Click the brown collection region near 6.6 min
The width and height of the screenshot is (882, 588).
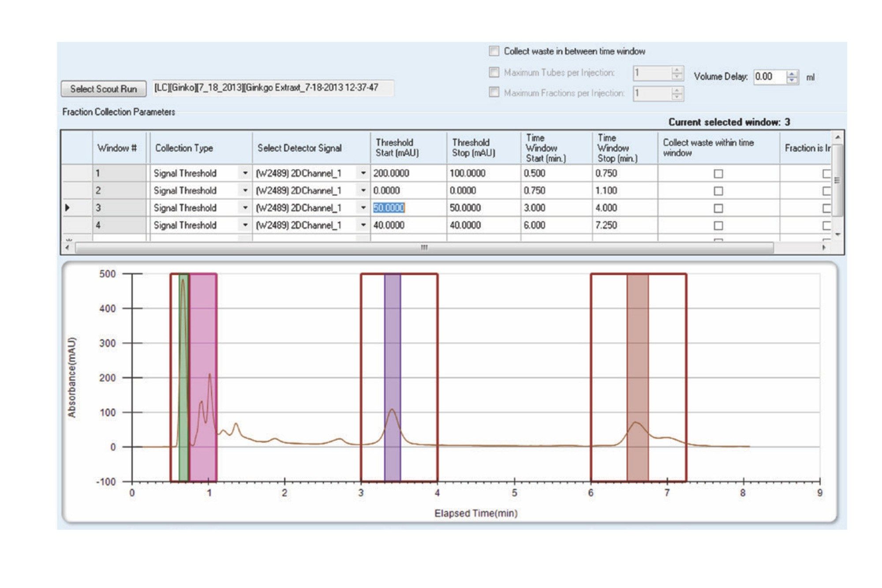pyautogui.click(x=638, y=377)
